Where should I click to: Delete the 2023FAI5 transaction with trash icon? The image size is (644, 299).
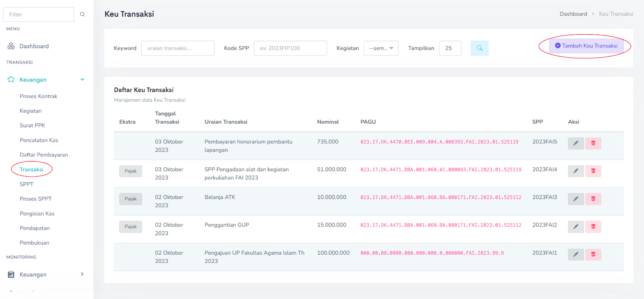pyautogui.click(x=593, y=143)
